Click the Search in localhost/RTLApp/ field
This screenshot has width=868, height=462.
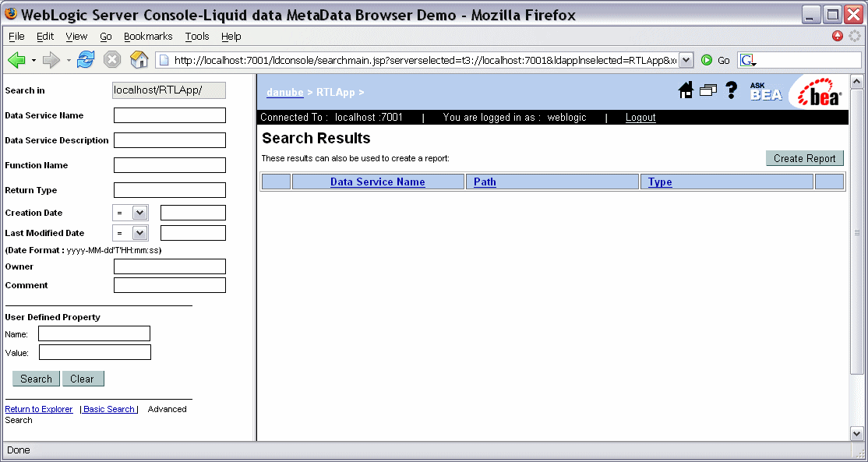[169, 90]
